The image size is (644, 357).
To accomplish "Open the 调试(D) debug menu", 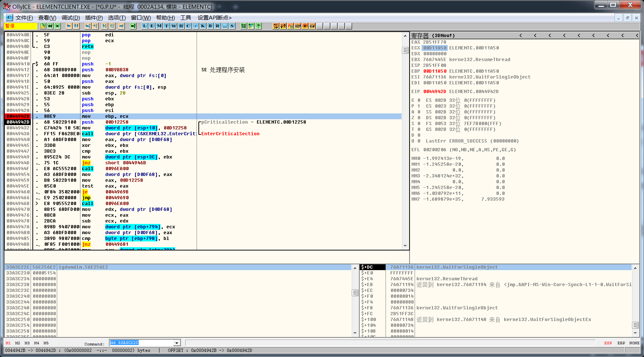I will click(x=71, y=18).
